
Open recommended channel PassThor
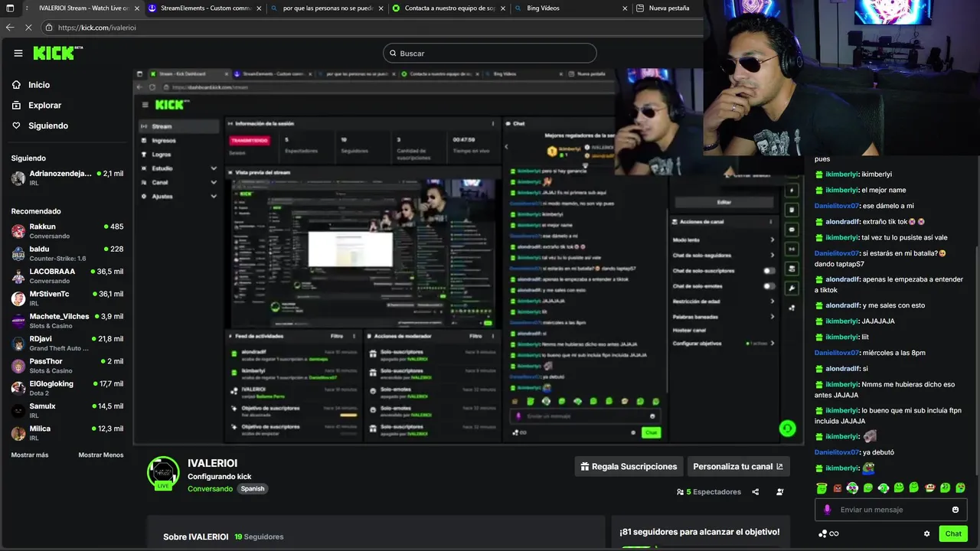point(67,366)
